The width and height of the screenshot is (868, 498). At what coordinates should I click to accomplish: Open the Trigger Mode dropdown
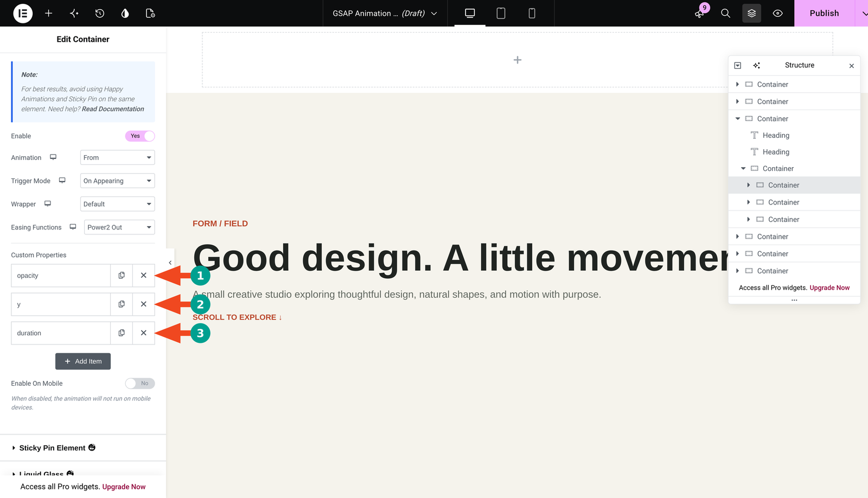pyautogui.click(x=117, y=181)
